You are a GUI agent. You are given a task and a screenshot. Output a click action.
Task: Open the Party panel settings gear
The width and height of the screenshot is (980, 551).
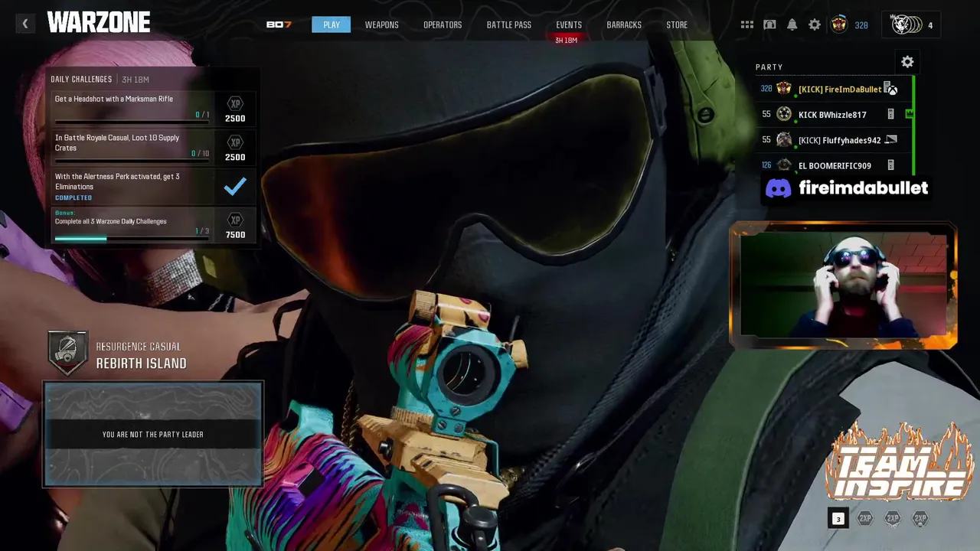tap(907, 62)
